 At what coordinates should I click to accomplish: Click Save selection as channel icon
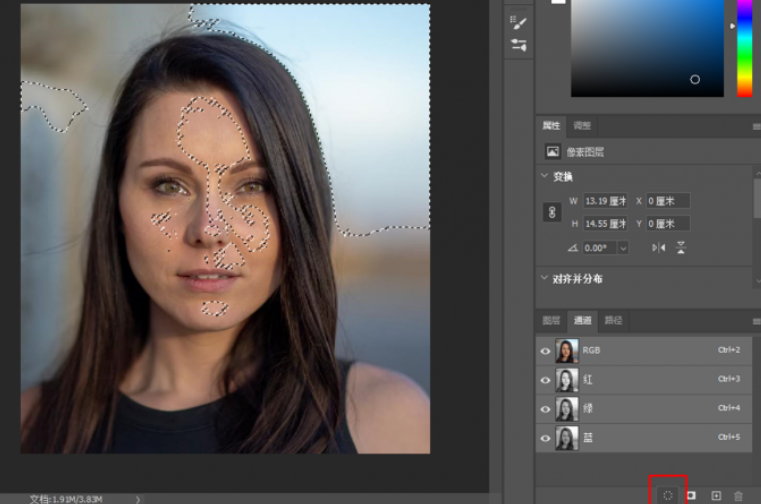point(691,495)
